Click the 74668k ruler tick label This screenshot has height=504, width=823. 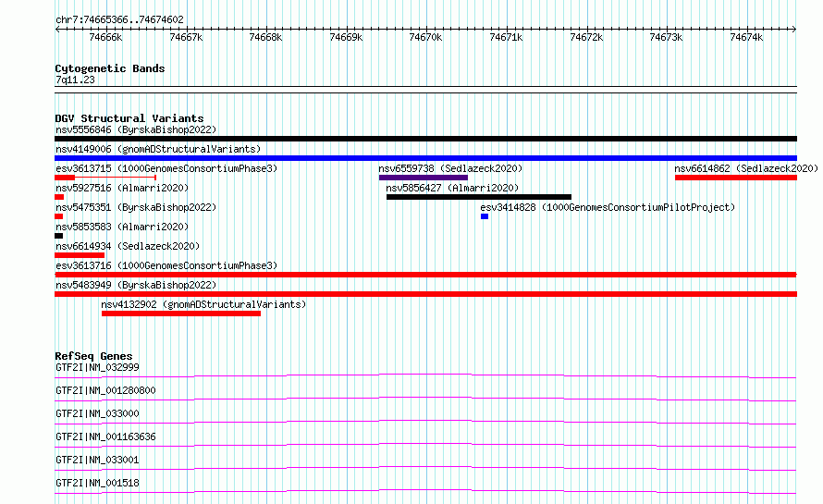(265, 37)
